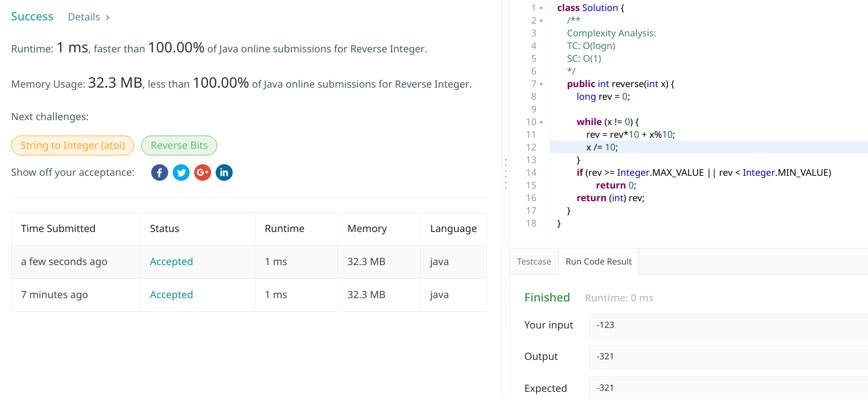Screen dimensions: 868x399
Task: Click the 'rev = rev*10 + x%10;' line
Action: [x=630, y=134]
